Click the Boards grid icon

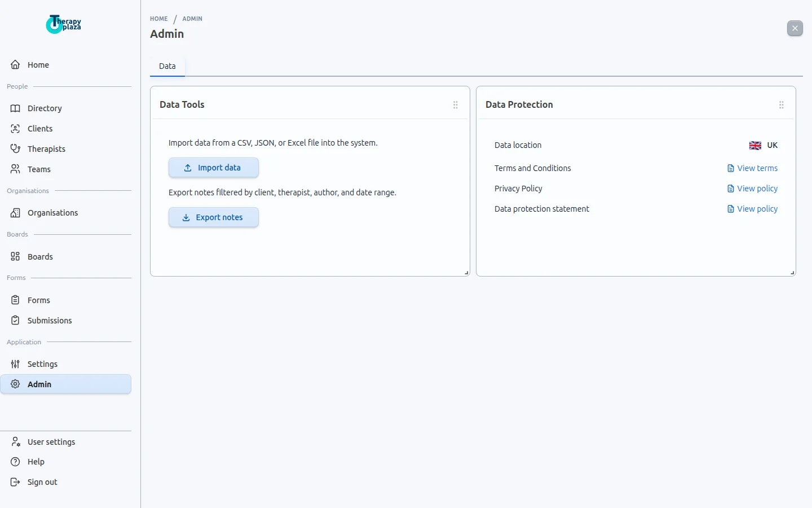(15, 257)
